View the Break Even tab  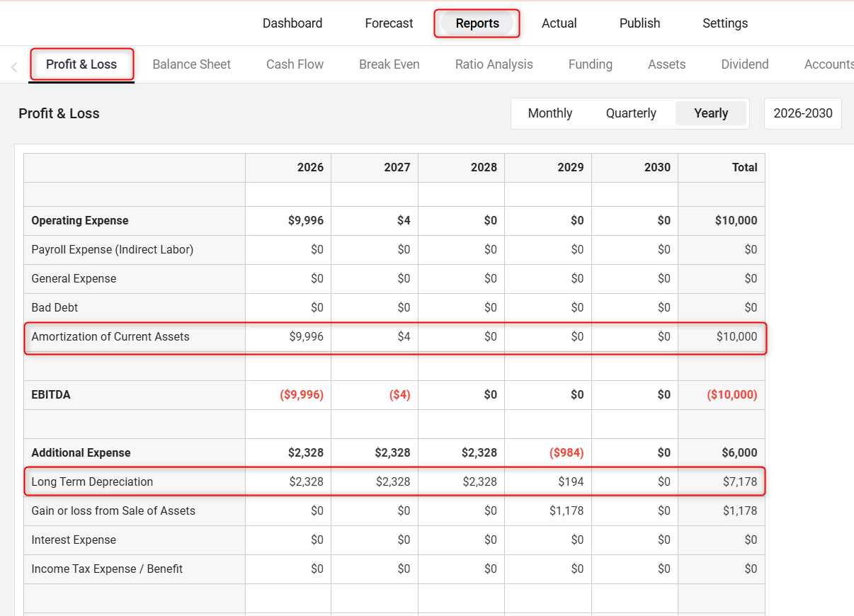click(389, 64)
